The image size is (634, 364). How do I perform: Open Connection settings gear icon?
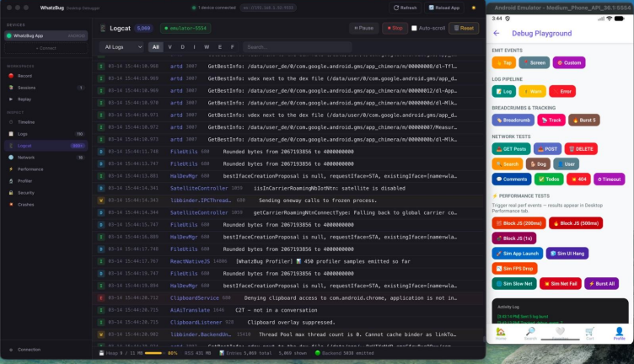[11, 350]
